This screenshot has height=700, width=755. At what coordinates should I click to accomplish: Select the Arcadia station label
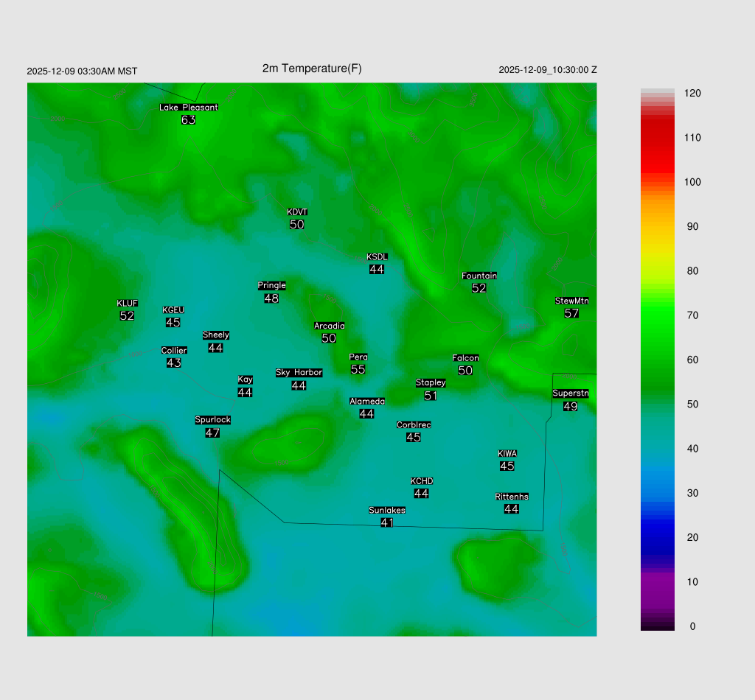[x=329, y=326]
